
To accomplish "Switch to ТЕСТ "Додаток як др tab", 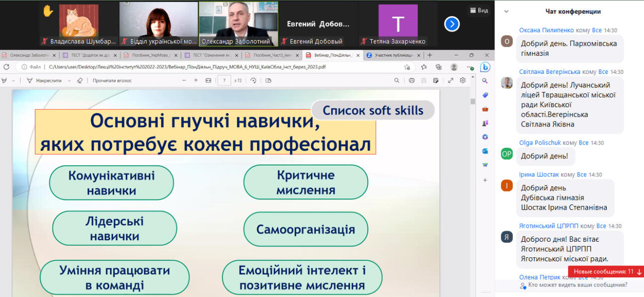I will coord(90,55).
